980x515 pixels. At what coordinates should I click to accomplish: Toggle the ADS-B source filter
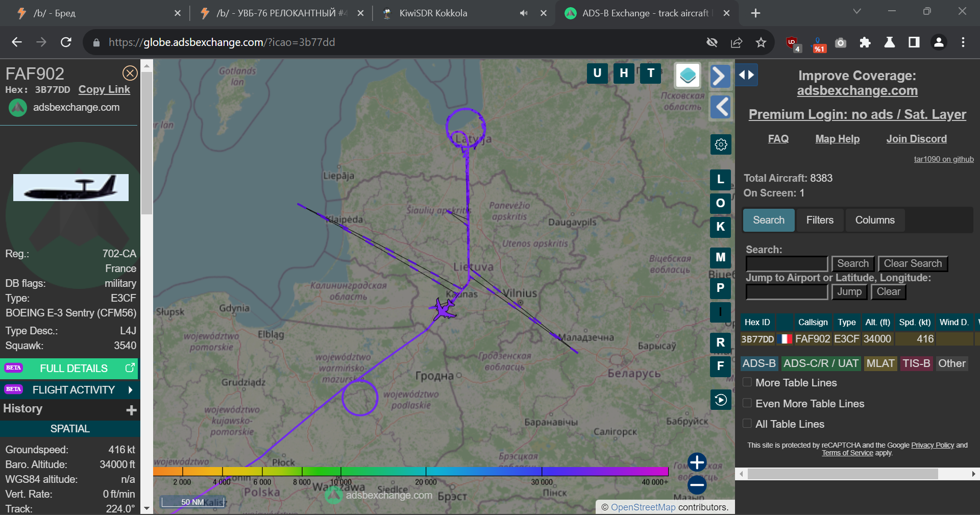coord(759,363)
